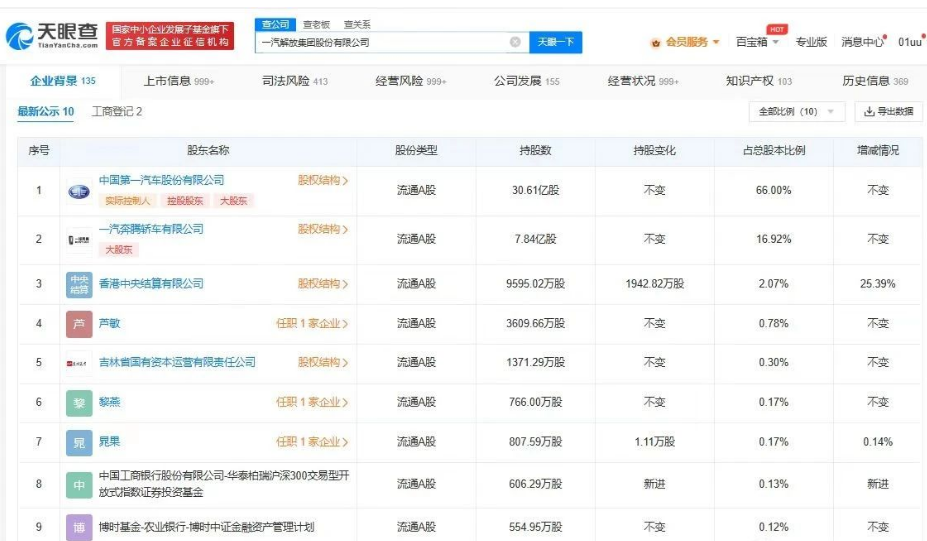Expand 任职 1 家企业 for 黎燕
Screen dimensions: 927x541
pyautogui.click(x=312, y=402)
